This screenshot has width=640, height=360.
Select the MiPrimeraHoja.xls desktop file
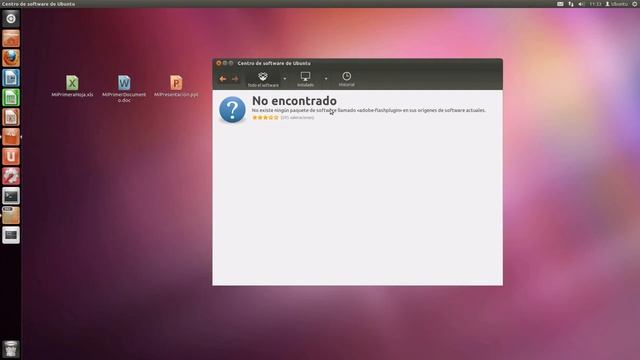[x=72, y=86]
